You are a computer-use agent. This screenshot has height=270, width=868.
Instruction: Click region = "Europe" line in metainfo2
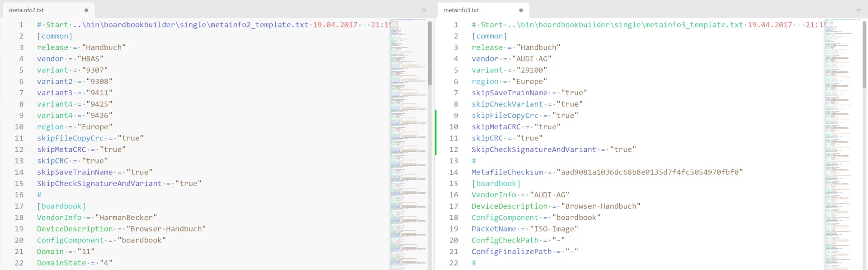coord(75,127)
